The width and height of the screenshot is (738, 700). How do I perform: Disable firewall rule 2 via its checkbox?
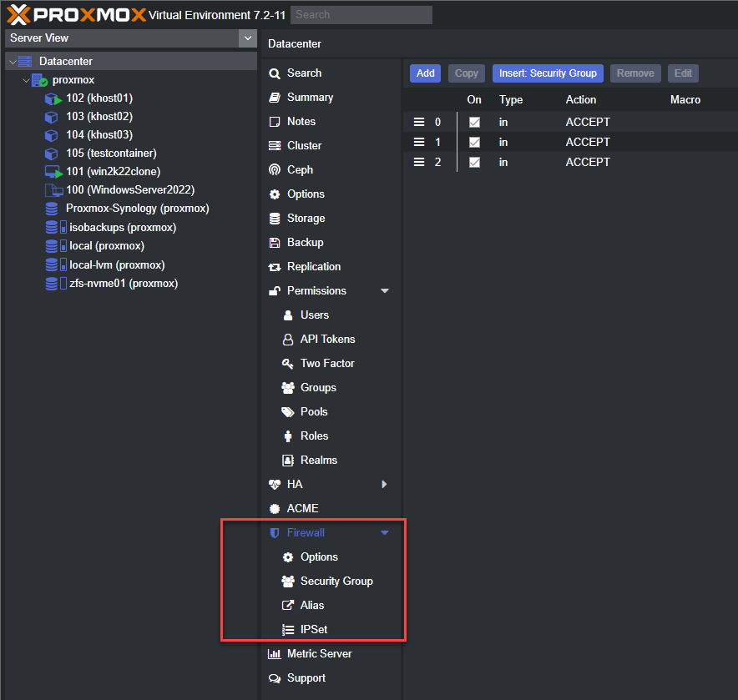coord(474,163)
